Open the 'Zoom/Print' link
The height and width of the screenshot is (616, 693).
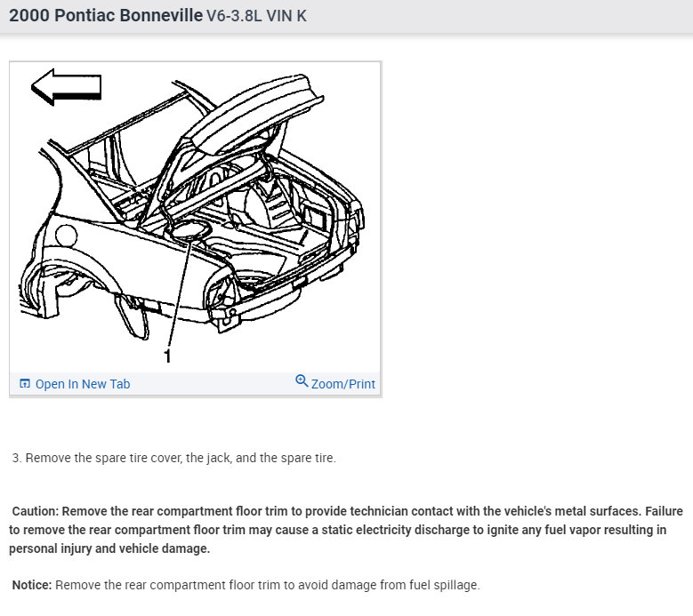click(343, 384)
